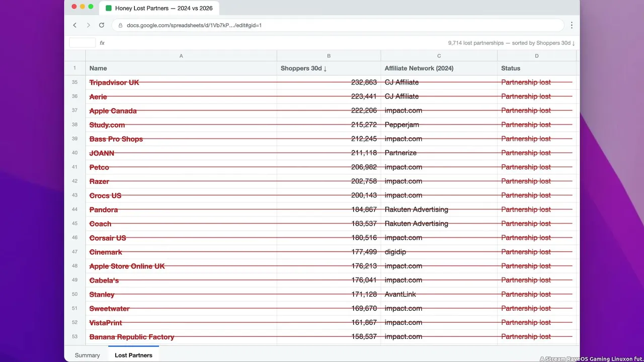The height and width of the screenshot is (362, 644).
Task: Click CJ Affiliate in the Aerie row
Action: coord(401,97)
